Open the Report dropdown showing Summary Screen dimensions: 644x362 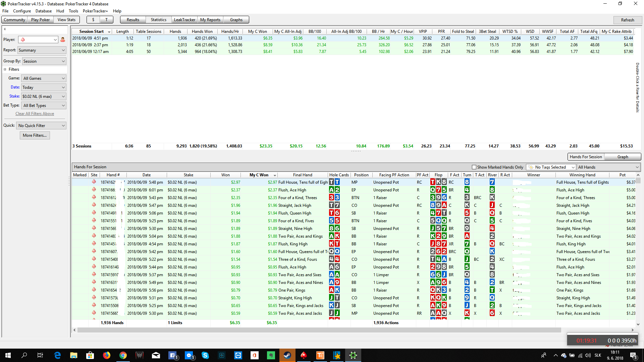point(42,50)
